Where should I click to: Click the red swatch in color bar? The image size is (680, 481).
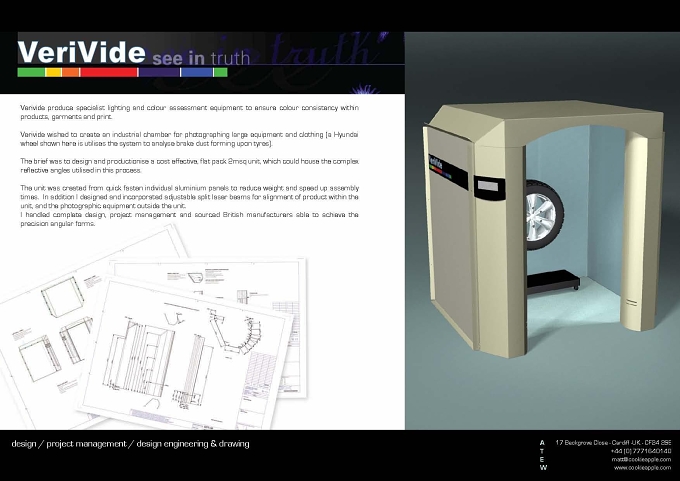click(109, 72)
